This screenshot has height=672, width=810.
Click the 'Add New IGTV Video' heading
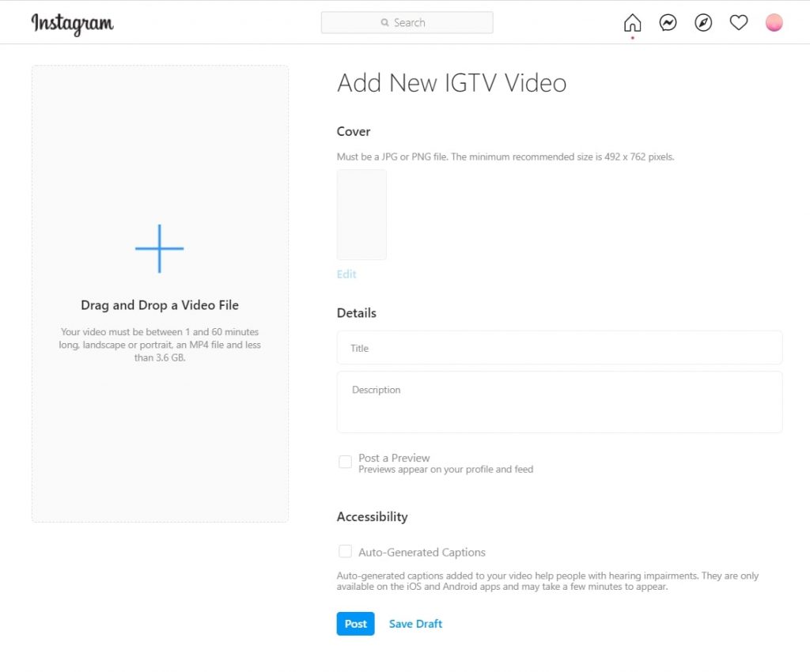pos(452,83)
